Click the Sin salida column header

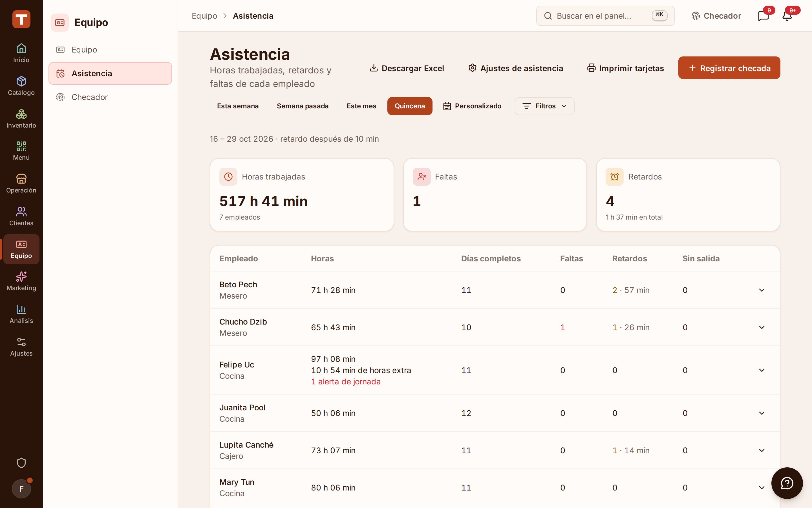pos(701,259)
